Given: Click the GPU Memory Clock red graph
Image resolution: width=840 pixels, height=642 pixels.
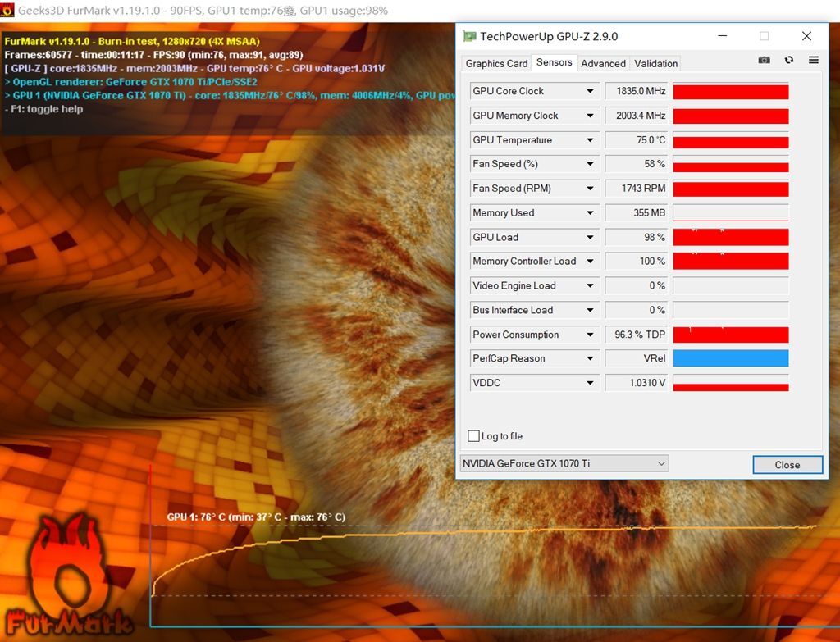Looking at the screenshot, I should (x=731, y=116).
